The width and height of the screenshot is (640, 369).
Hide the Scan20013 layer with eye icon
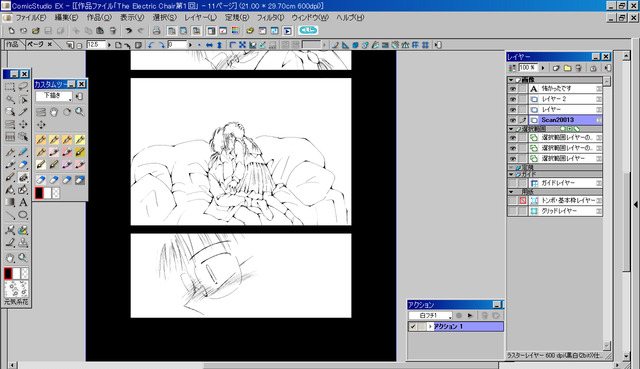513,120
